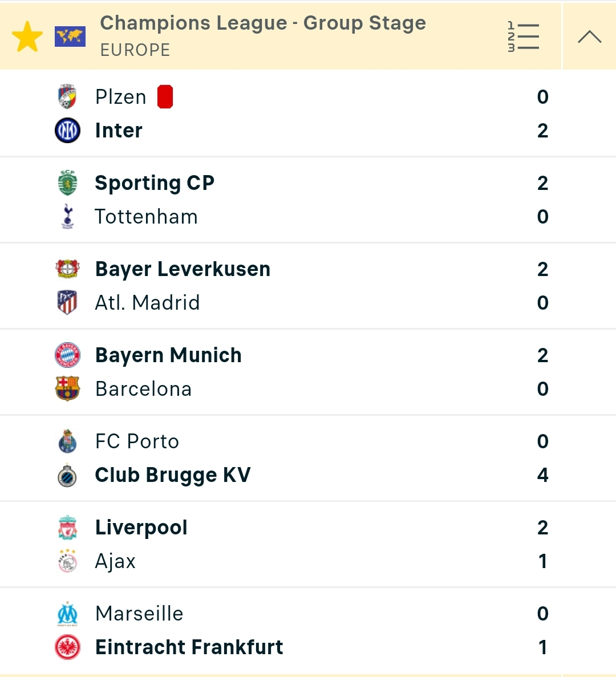Image resolution: width=616 pixels, height=677 pixels.
Task: Click Marseille's score of 0
Action: [x=542, y=614]
